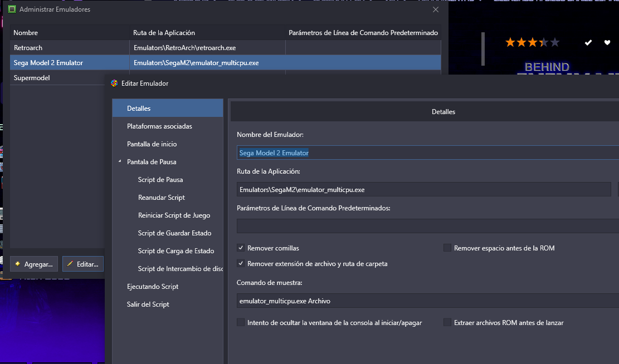Toggle the Remover comillas checkbox
The height and width of the screenshot is (364, 619).
tap(241, 248)
